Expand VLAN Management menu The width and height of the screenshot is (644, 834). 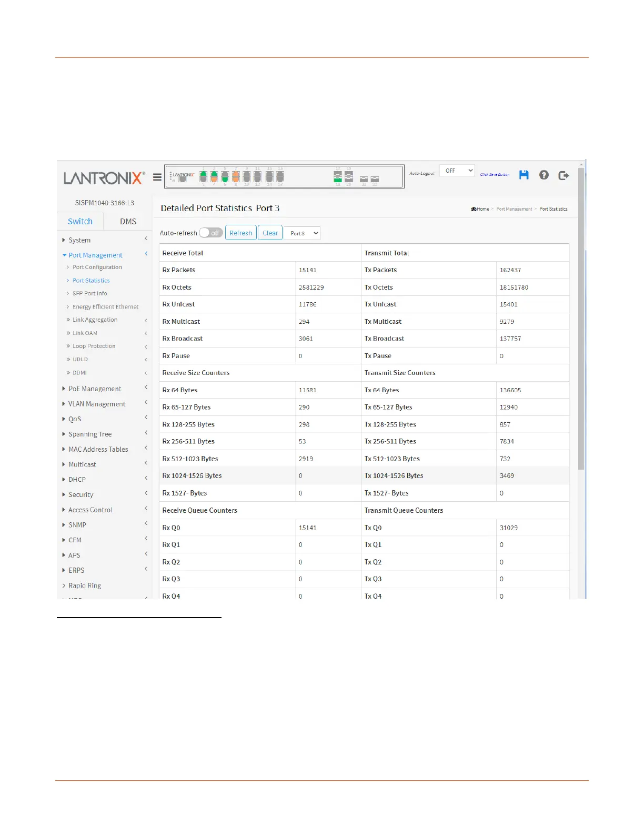click(x=97, y=404)
